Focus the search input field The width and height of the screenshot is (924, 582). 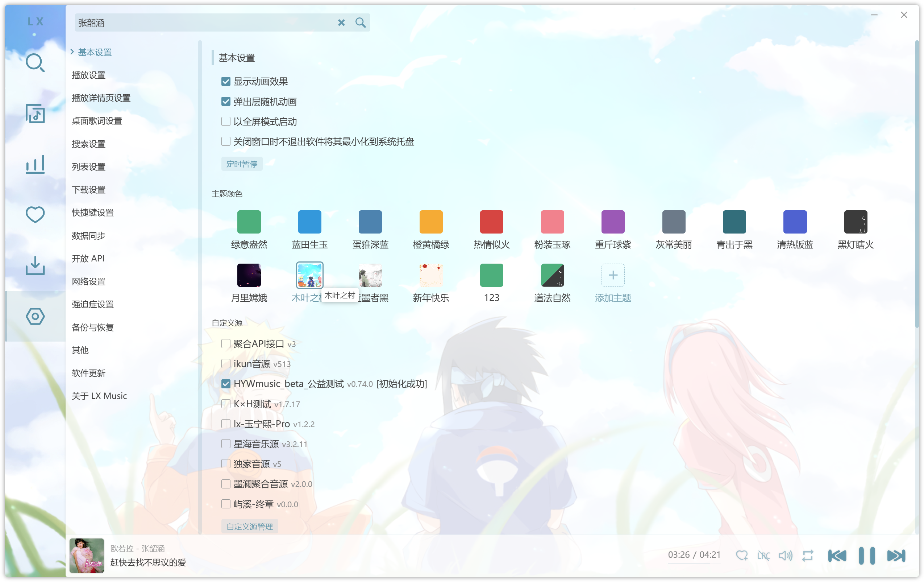pyautogui.click(x=205, y=22)
